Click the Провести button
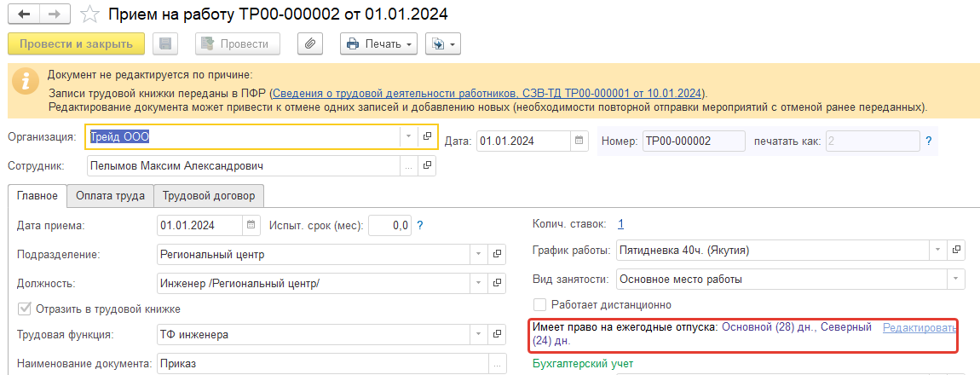Screen dimensions: 980x375 click(238, 43)
